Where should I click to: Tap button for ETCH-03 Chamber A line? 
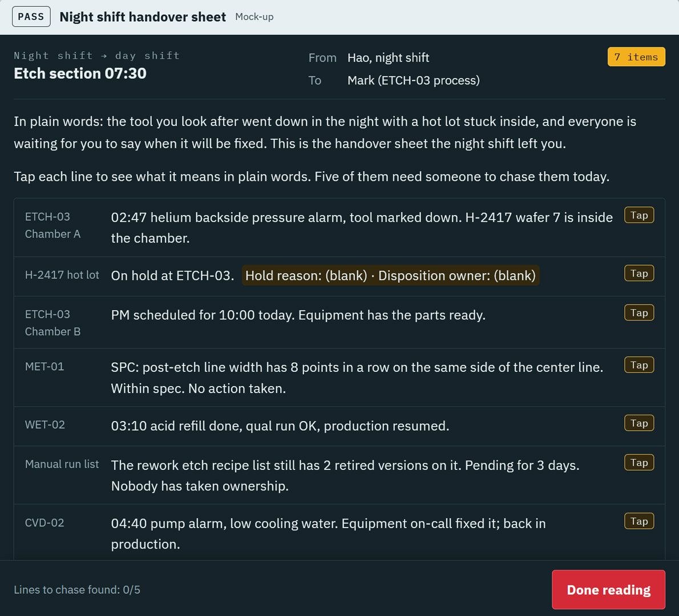tap(638, 215)
